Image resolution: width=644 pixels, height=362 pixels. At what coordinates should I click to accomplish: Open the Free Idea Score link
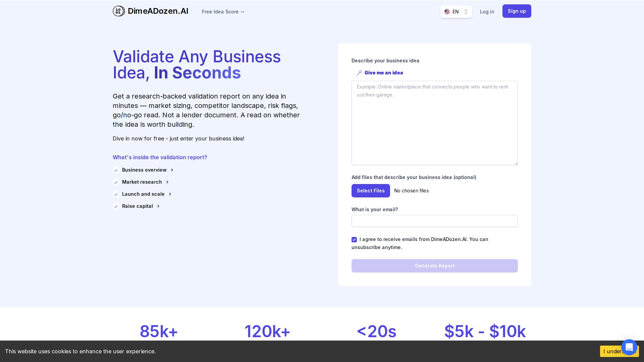pos(223,12)
